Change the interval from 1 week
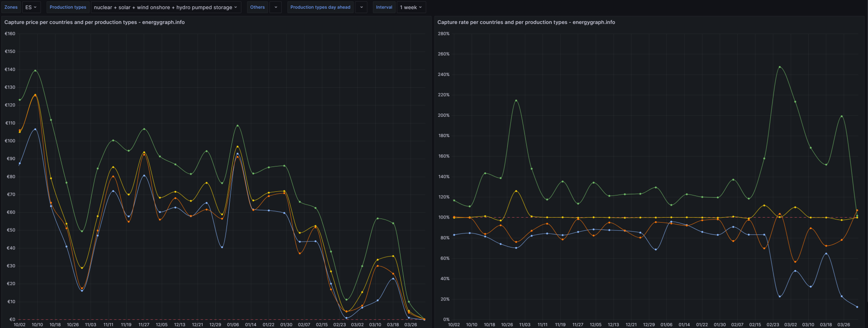868x328 pixels. tap(410, 7)
